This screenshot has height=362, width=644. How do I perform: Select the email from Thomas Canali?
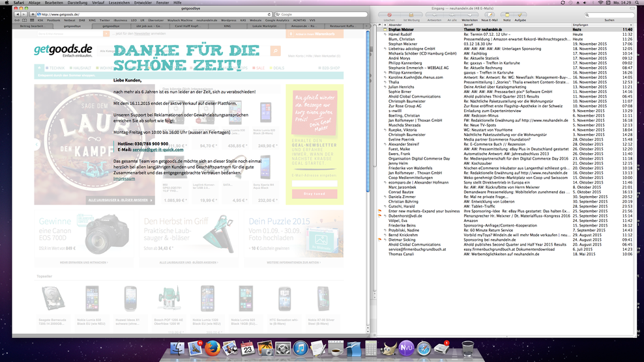505,254
